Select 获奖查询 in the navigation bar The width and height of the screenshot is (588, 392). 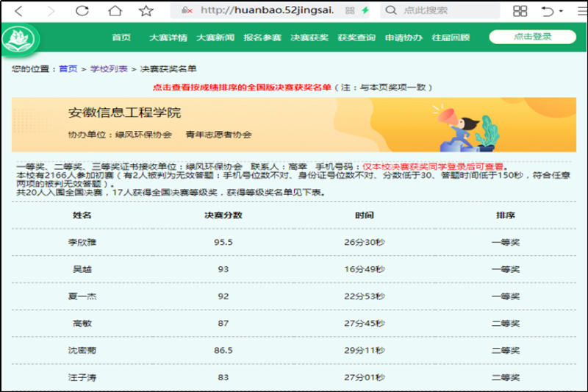point(356,38)
